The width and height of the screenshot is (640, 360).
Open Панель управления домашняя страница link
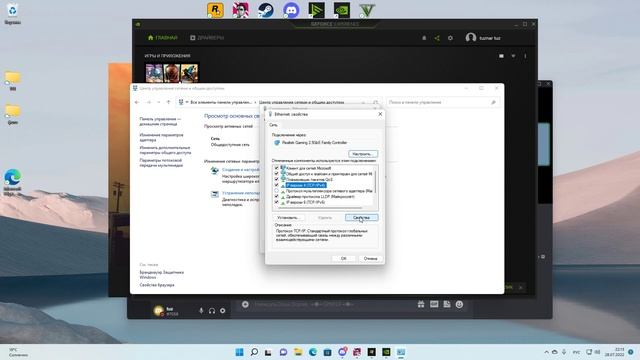click(x=160, y=121)
